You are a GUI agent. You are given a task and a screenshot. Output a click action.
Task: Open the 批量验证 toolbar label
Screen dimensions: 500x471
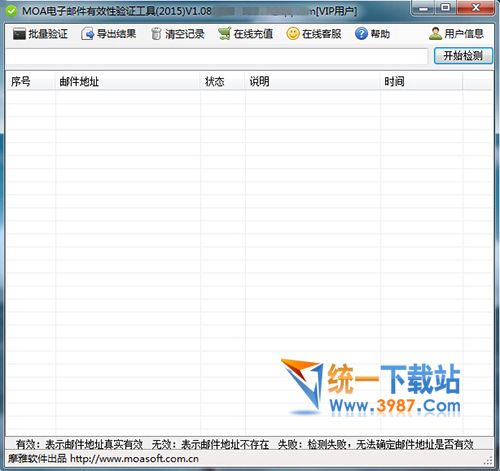(x=48, y=34)
